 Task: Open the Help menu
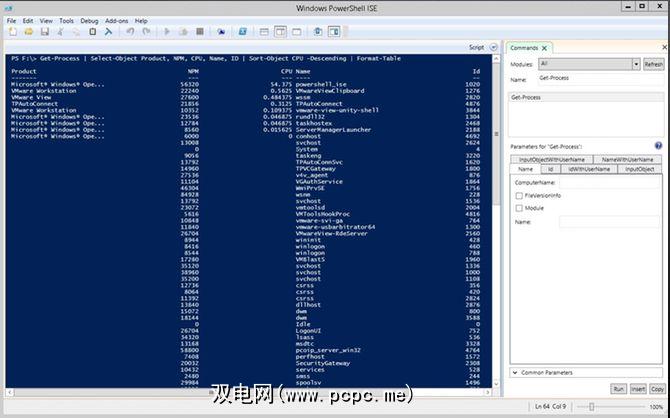141,21
